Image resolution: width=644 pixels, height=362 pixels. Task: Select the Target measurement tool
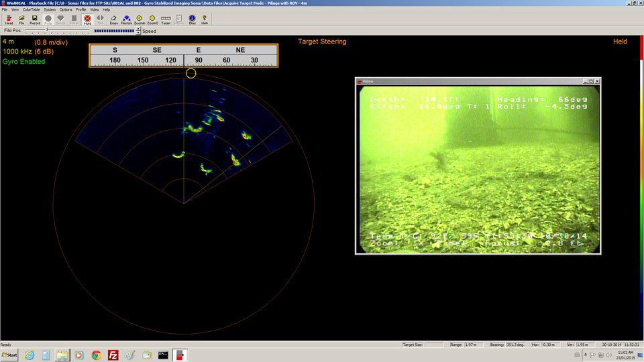click(x=166, y=19)
